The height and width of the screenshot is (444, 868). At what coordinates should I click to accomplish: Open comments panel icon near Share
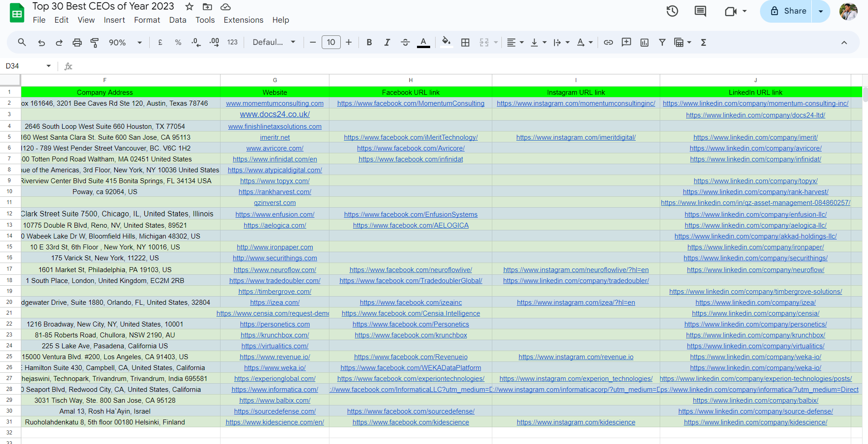click(700, 11)
